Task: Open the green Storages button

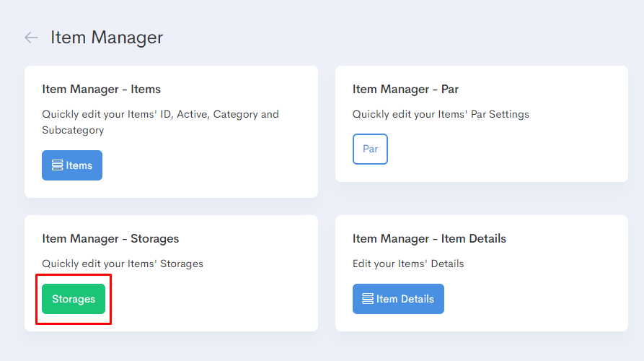Action: pyautogui.click(x=74, y=299)
